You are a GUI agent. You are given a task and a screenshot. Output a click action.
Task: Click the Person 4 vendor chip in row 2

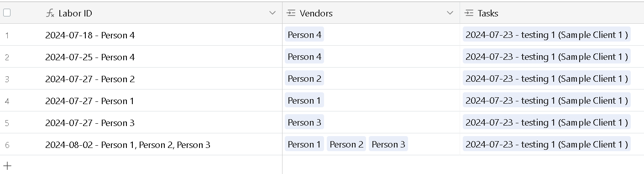[x=304, y=57]
